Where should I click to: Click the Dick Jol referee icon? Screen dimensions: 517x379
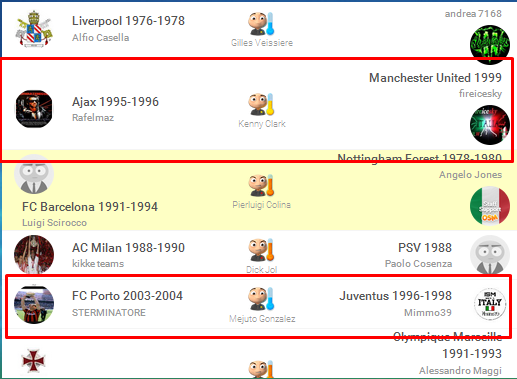[261, 249]
